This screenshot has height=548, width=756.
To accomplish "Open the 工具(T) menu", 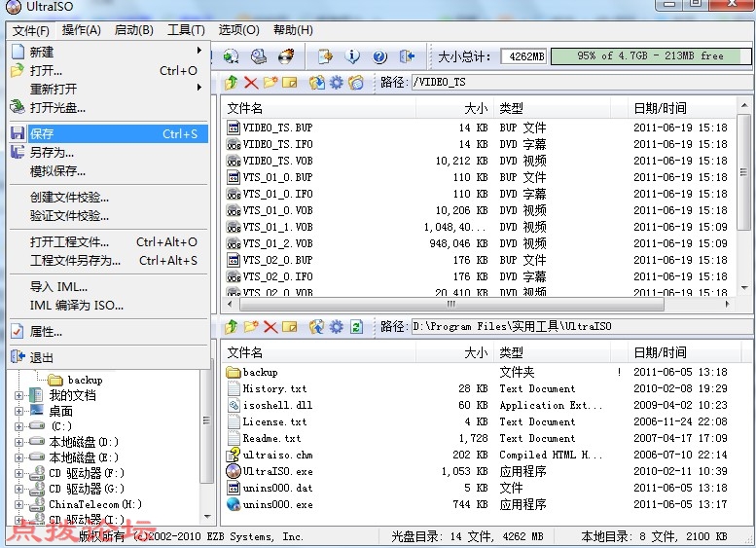I will 186,30.
